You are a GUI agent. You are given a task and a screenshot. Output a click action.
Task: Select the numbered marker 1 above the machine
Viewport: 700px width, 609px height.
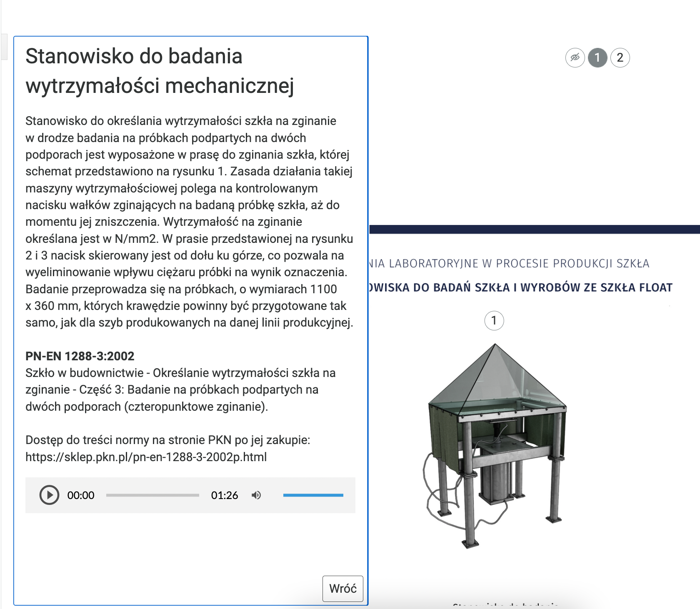[x=494, y=320]
